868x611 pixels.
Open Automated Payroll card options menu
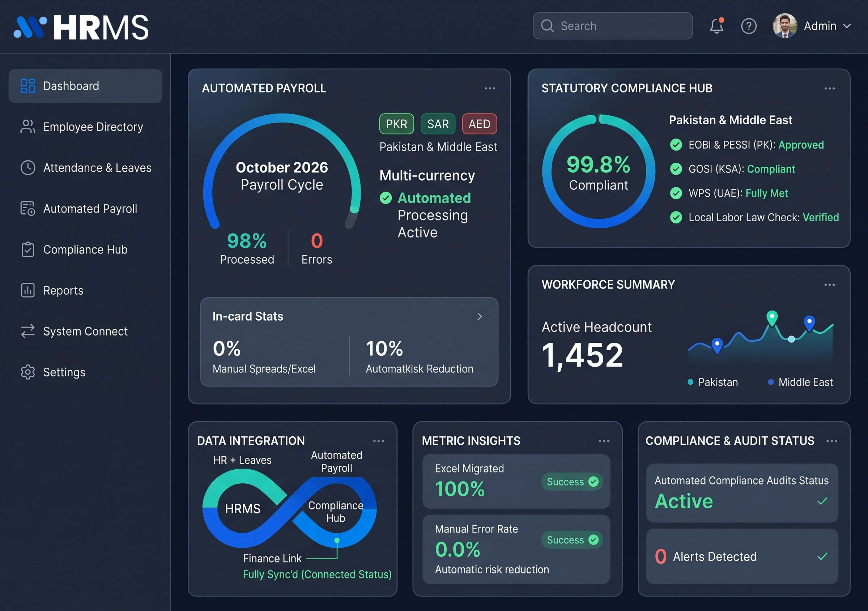pos(490,89)
